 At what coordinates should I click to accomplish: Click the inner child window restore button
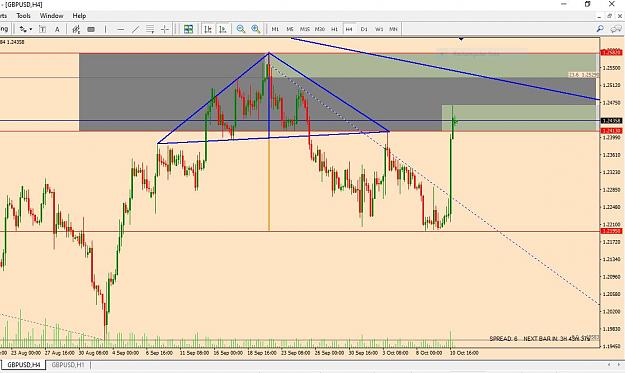609,16
